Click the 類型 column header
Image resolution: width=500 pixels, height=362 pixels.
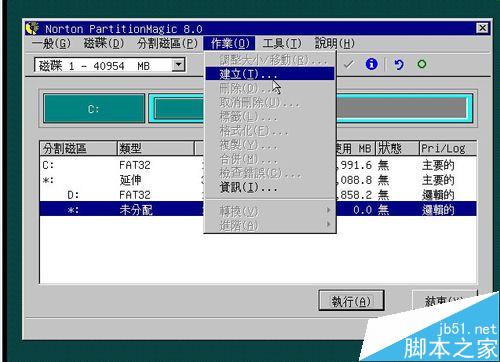coord(155,148)
